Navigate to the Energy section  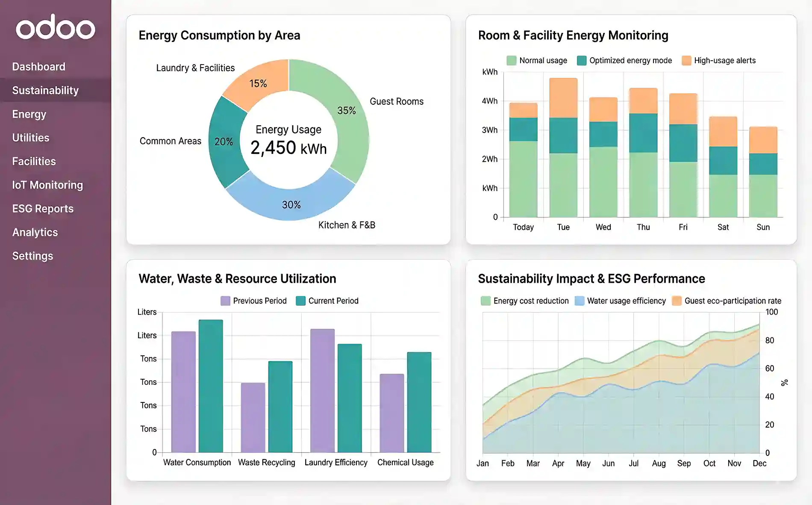pyautogui.click(x=29, y=114)
